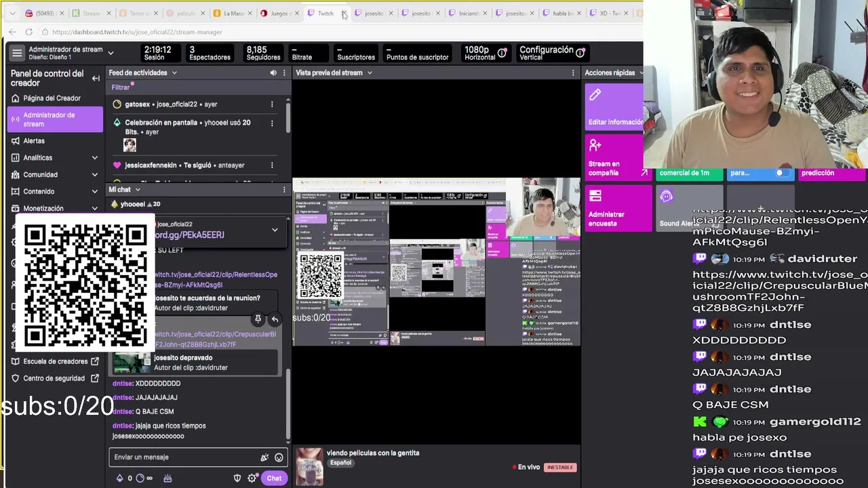Reload the page in browser
The height and width of the screenshot is (488, 868).
pos(28,32)
